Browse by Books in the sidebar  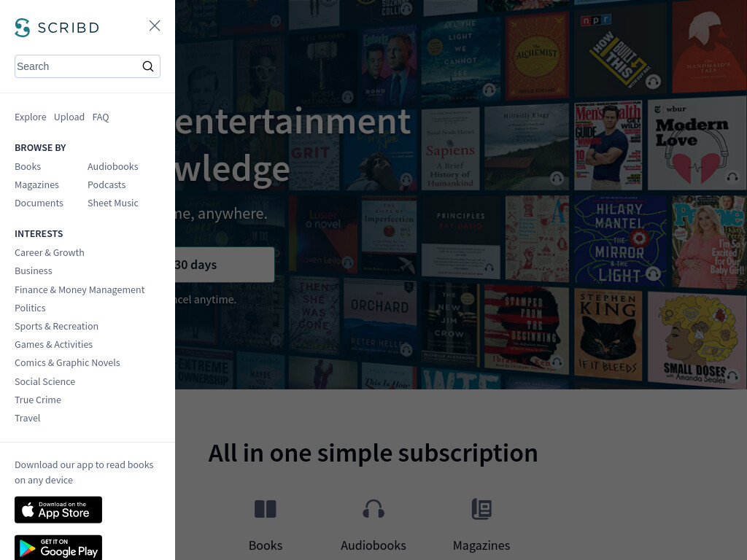[28, 167]
